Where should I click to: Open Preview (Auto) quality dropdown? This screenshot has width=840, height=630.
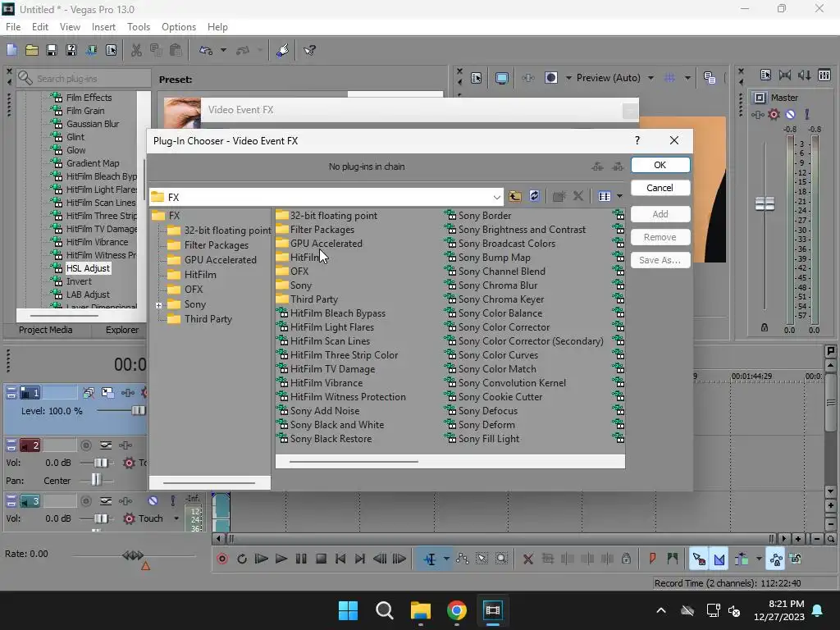click(x=651, y=78)
